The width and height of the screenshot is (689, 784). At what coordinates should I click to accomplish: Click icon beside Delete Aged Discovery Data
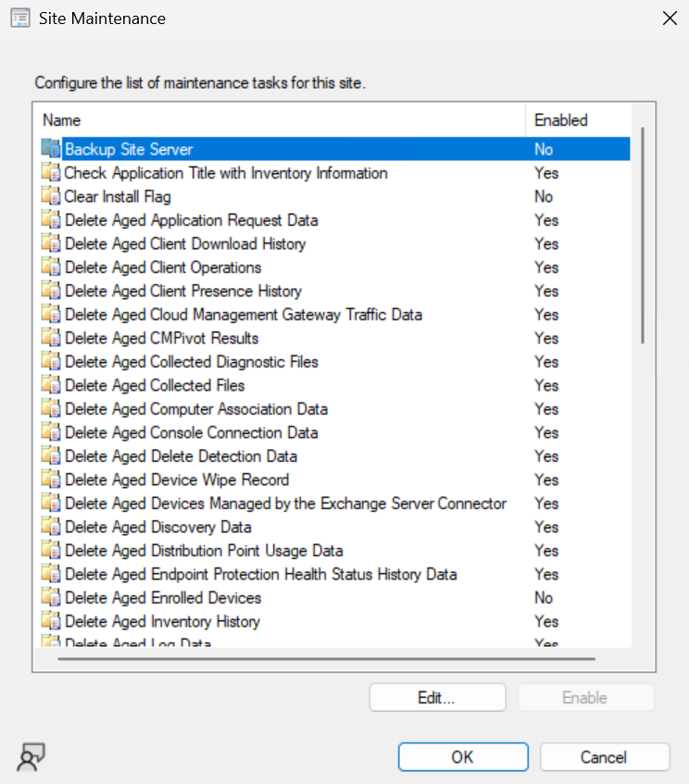click(51, 527)
